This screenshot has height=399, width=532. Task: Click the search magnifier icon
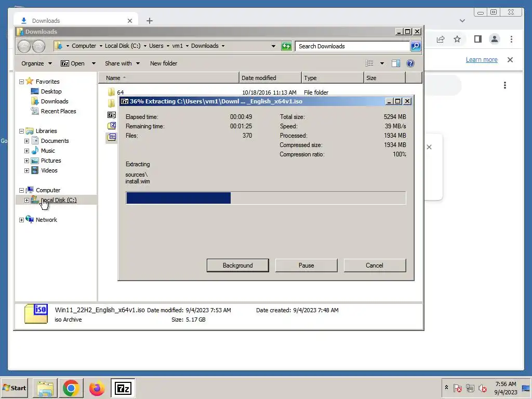[x=416, y=46]
